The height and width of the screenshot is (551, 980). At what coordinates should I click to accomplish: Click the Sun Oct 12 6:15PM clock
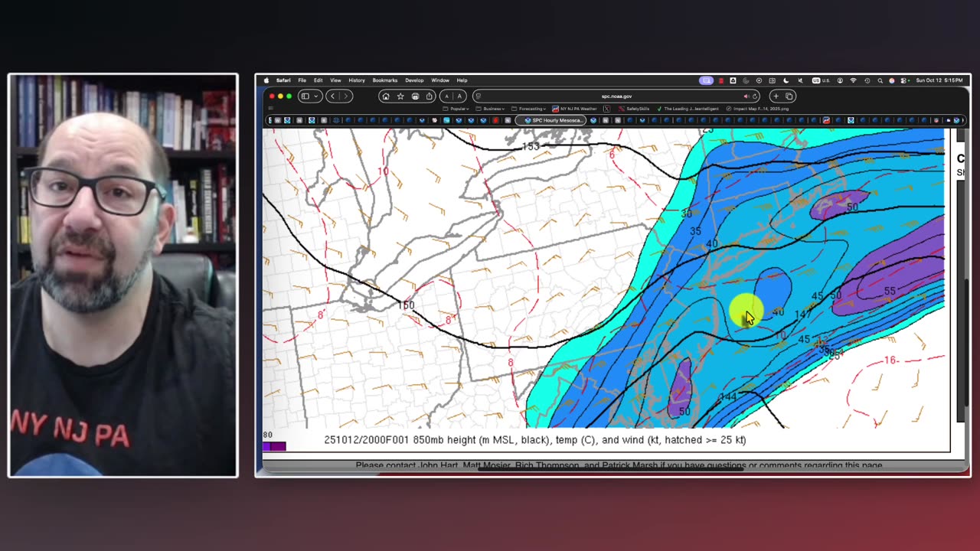click(939, 80)
